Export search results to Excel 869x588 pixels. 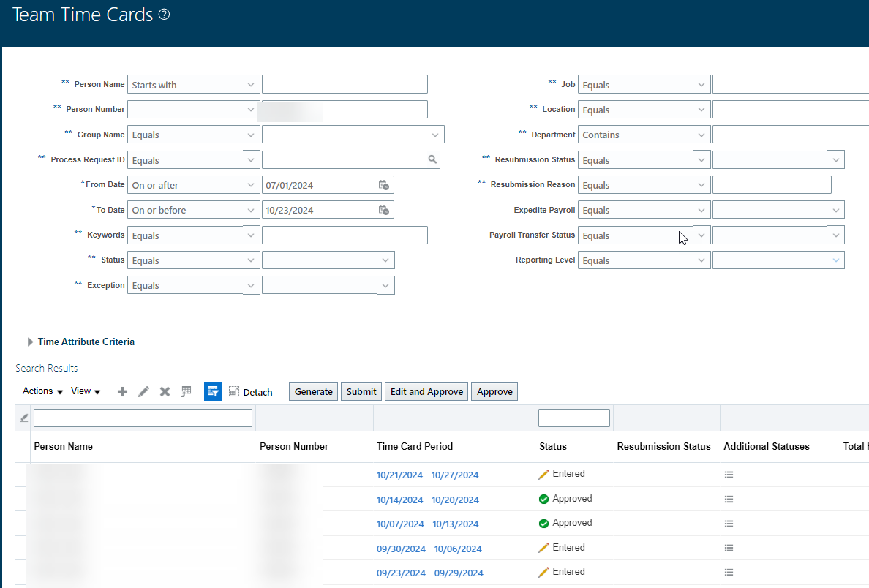tap(186, 391)
